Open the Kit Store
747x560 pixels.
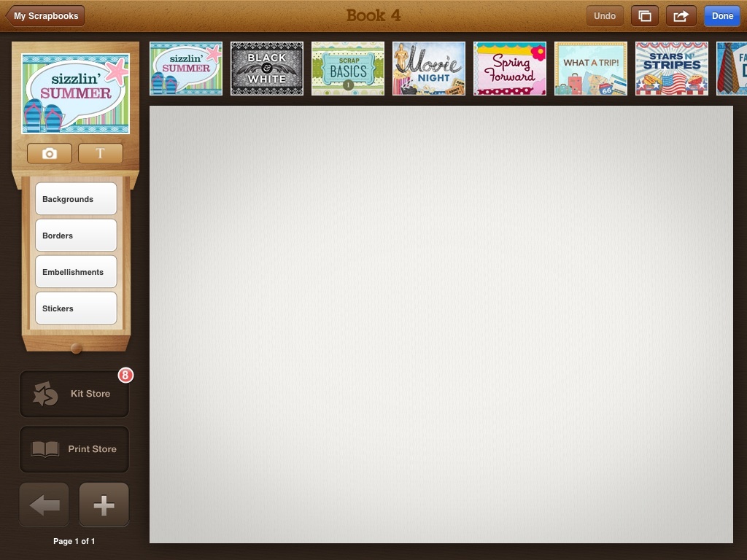(x=74, y=394)
